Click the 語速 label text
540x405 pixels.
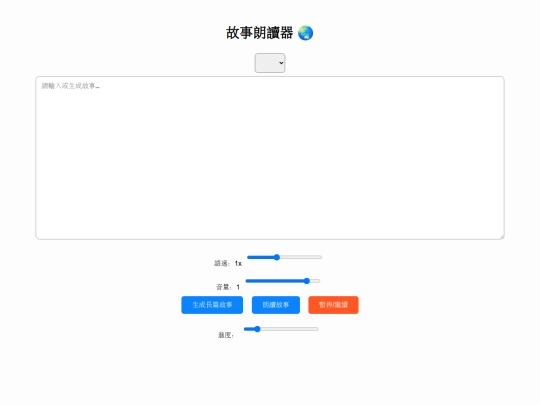[222, 263]
